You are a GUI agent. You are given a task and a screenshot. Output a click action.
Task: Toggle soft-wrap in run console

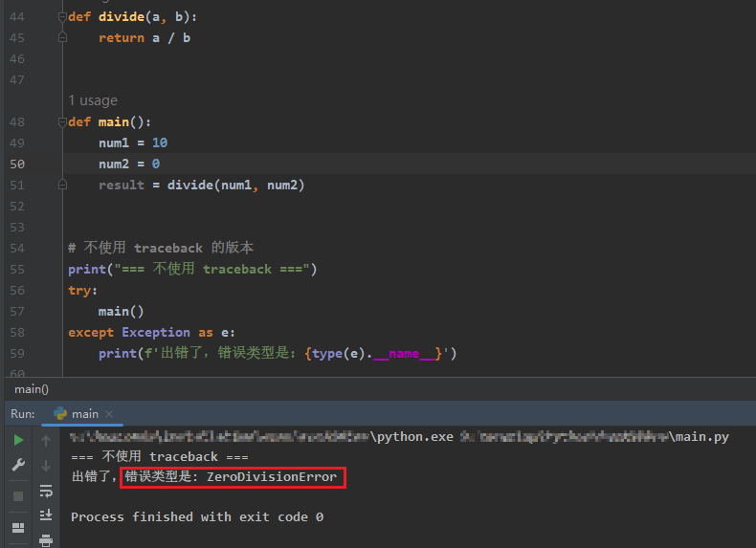pyautogui.click(x=46, y=492)
